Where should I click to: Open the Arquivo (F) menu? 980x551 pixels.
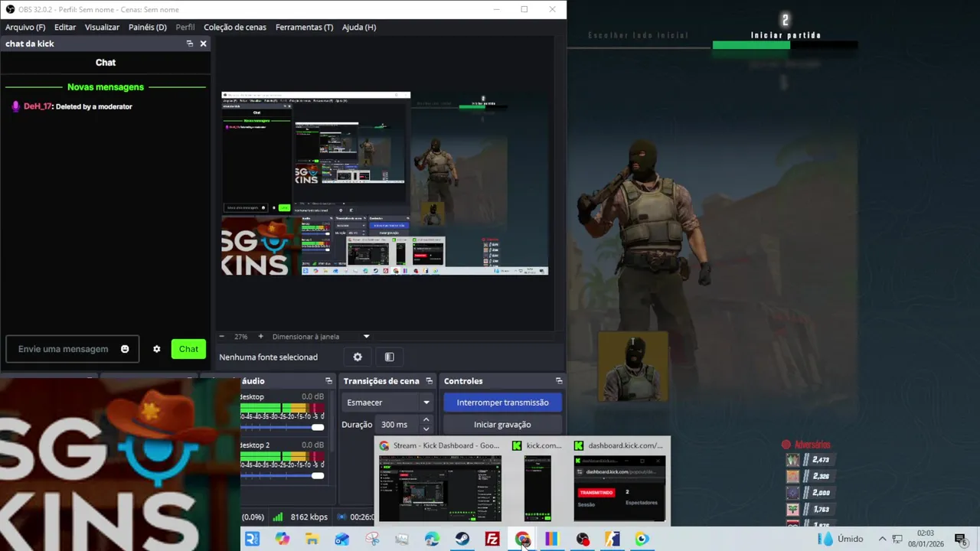click(x=25, y=27)
